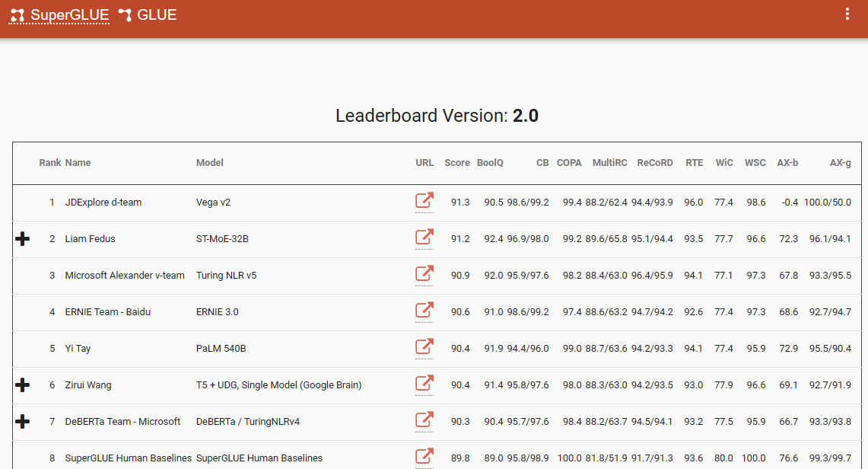Open the URL link for T5 + UDG
The image size is (868, 469).
[424, 383]
